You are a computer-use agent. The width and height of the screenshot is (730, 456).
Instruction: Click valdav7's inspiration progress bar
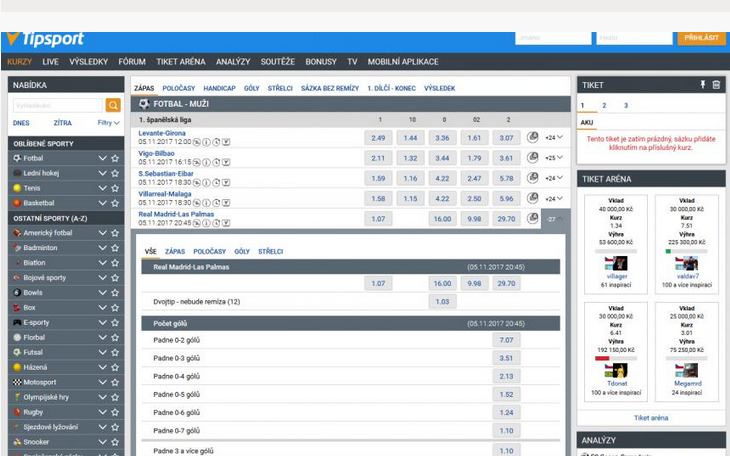pyautogui.click(x=687, y=251)
